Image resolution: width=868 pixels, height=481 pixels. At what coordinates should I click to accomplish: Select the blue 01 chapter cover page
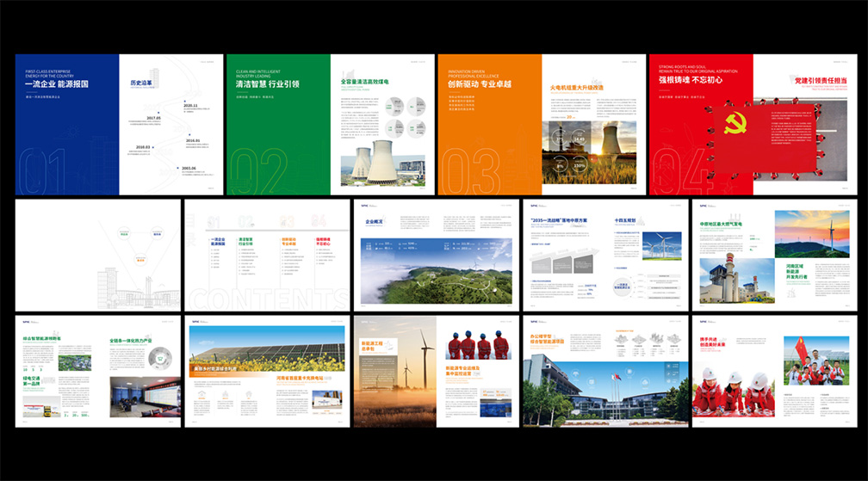pyautogui.click(x=67, y=125)
